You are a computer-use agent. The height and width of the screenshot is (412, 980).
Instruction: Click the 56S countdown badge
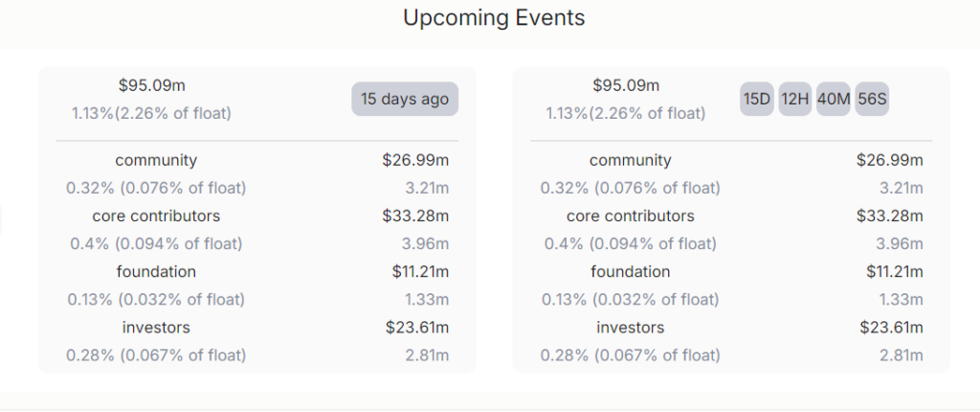click(872, 100)
